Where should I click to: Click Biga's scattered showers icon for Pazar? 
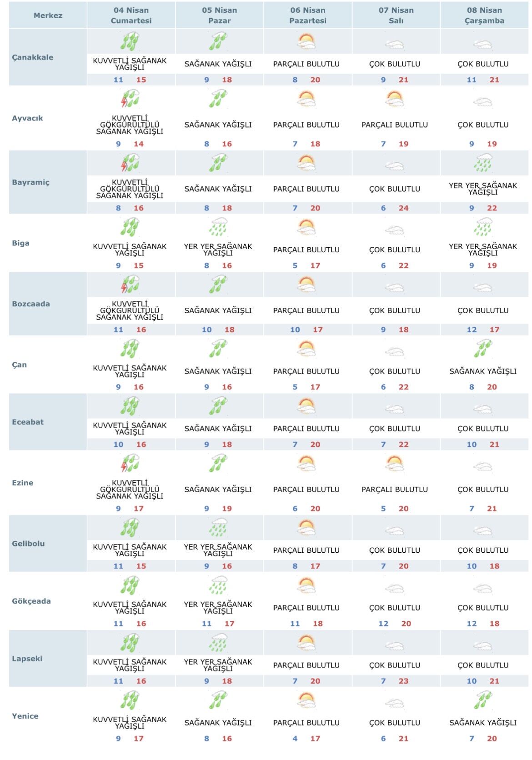218,227
